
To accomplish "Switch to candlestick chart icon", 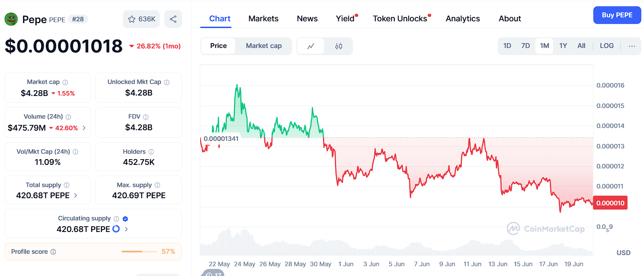I will point(339,46).
